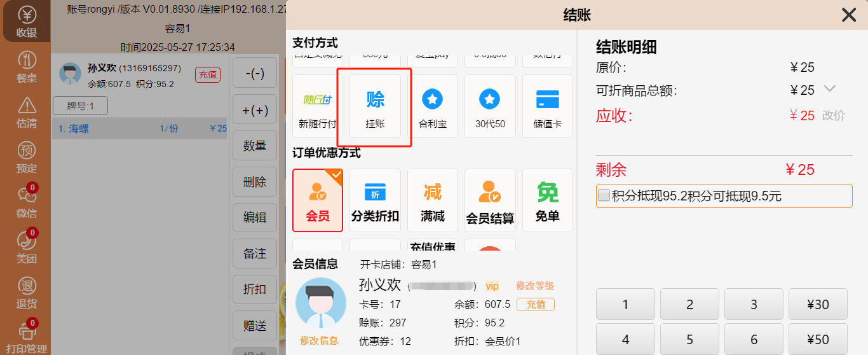Open 会员结算 member settlement

pos(490,200)
